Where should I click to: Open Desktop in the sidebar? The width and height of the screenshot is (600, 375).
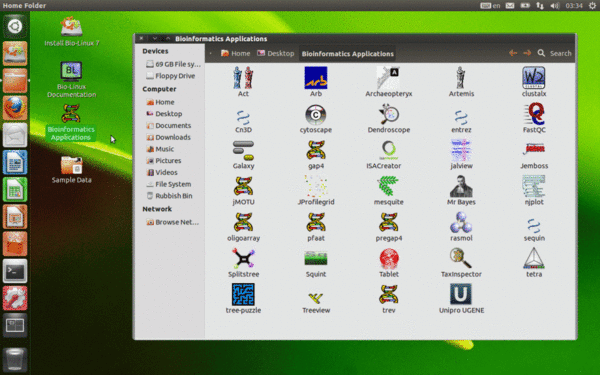pyautogui.click(x=164, y=114)
